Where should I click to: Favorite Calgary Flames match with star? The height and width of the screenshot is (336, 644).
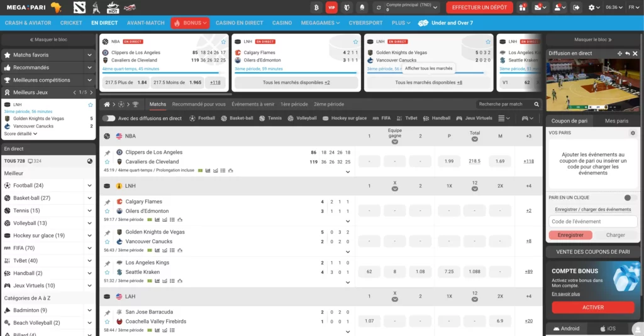107,212
